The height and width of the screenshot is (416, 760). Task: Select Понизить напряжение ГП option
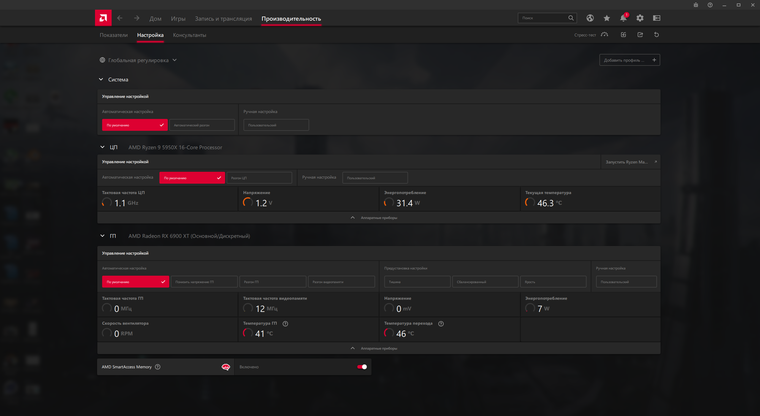pyautogui.click(x=204, y=282)
